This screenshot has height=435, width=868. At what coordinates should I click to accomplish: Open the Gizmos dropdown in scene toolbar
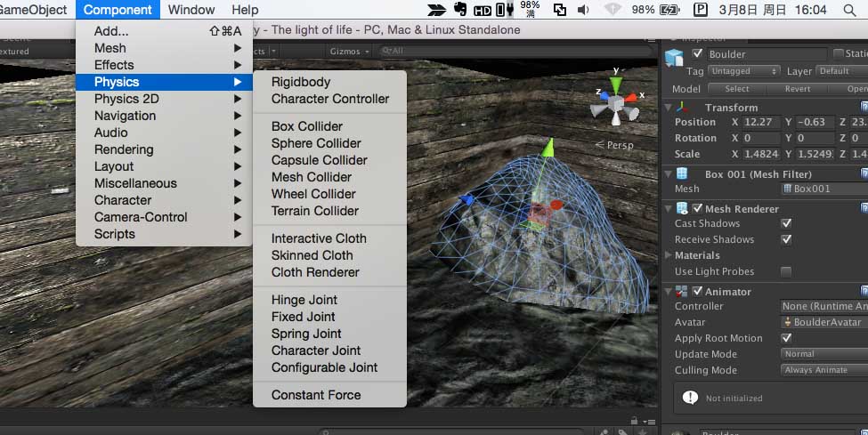[x=349, y=52]
